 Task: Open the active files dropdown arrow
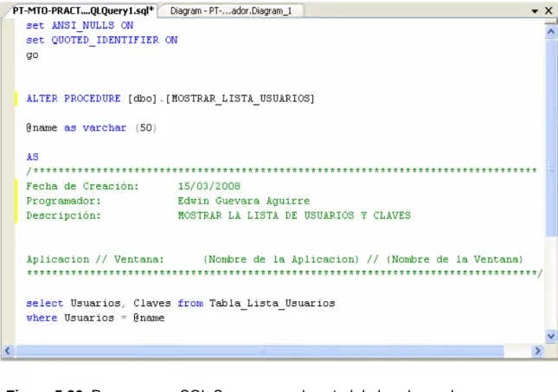535,11
